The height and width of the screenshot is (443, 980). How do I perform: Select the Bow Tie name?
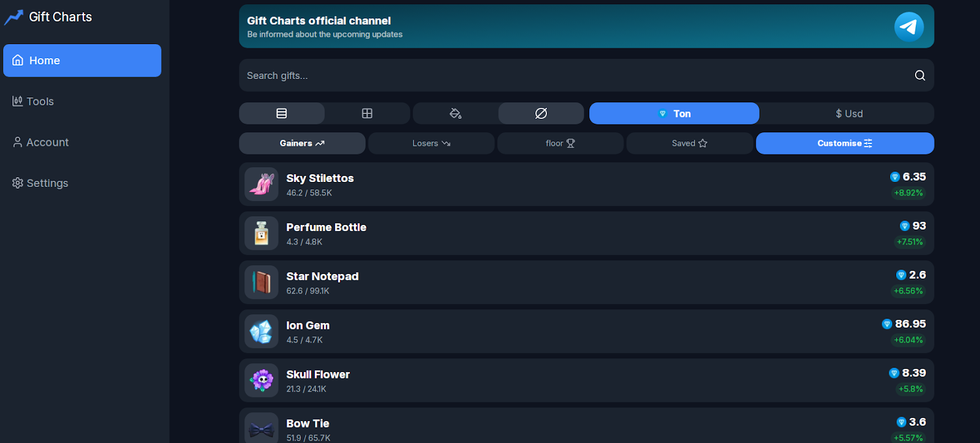308,423
